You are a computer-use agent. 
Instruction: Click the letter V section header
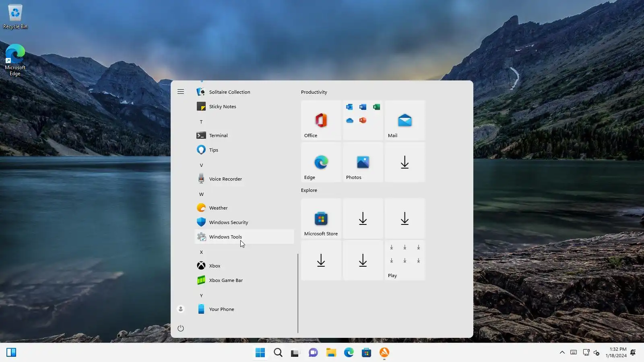pyautogui.click(x=201, y=165)
